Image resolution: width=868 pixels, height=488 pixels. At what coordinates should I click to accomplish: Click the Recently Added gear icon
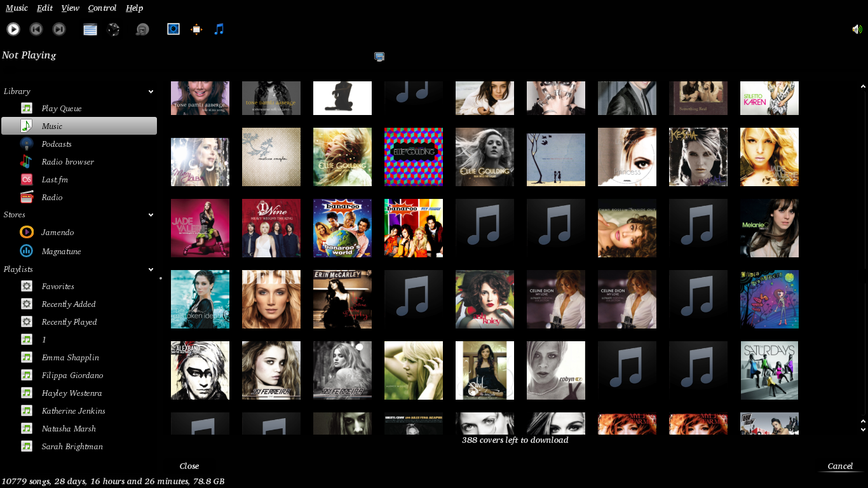(x=27, y=304)
